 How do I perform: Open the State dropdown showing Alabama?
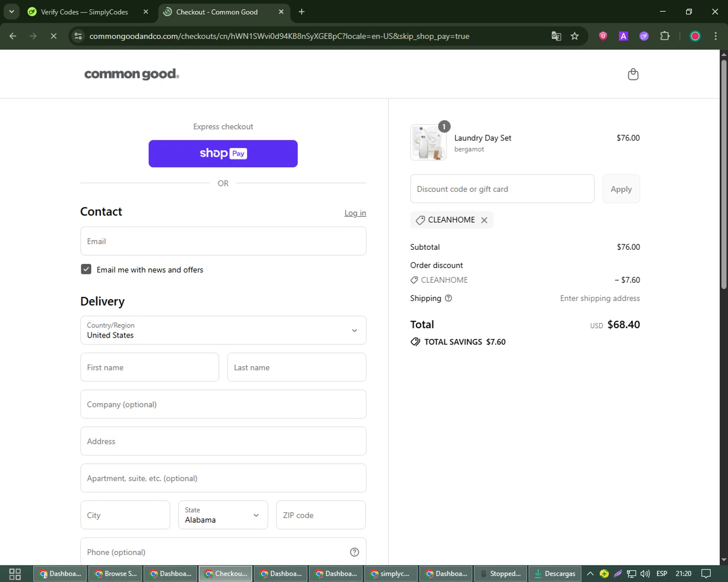coord(223,515)
